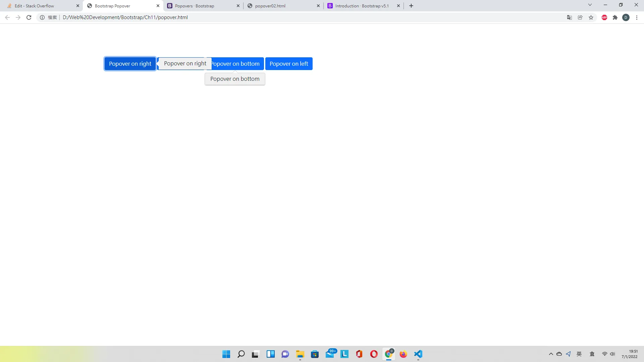Expand the tab search dropdown arrow
Screen dimensions: 644x362
point(590,5)
